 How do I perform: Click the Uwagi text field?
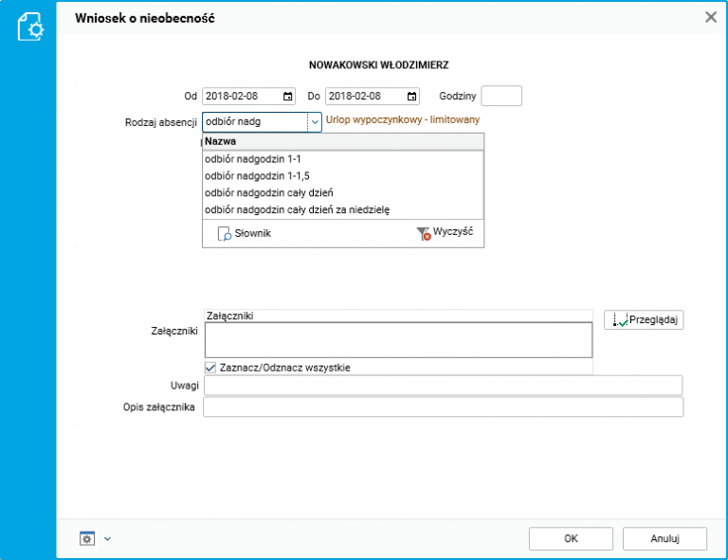point(444,386)
